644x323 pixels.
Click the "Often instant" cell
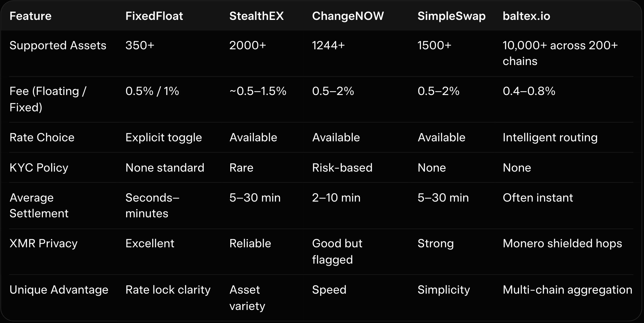point(538,198)
